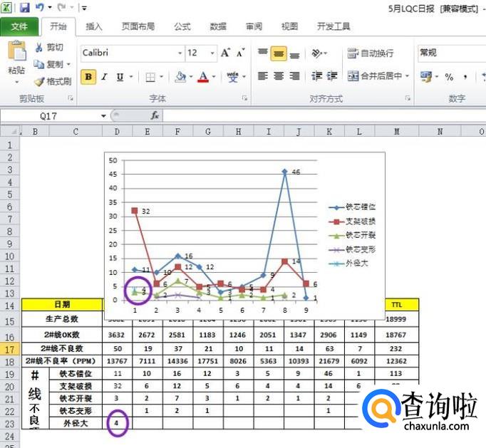
Task: Toggle middle vertical alignment
Action: [x=279, y=53]
